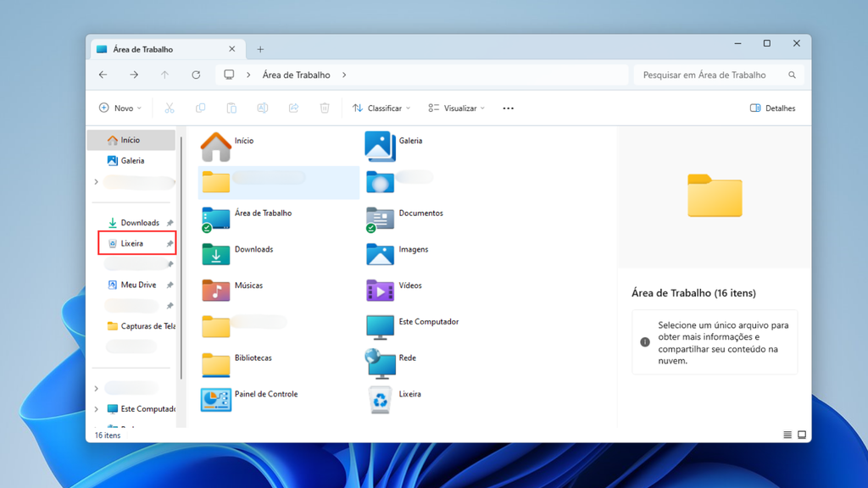Open Galeria in the sidebar
The width and height of the screenshot is (868, 488).
point(131,160)
